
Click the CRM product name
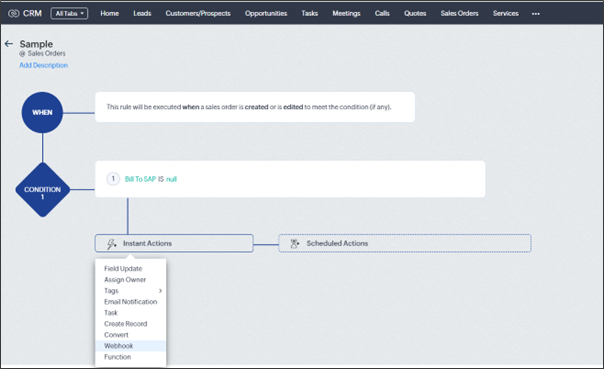point(32,13)
